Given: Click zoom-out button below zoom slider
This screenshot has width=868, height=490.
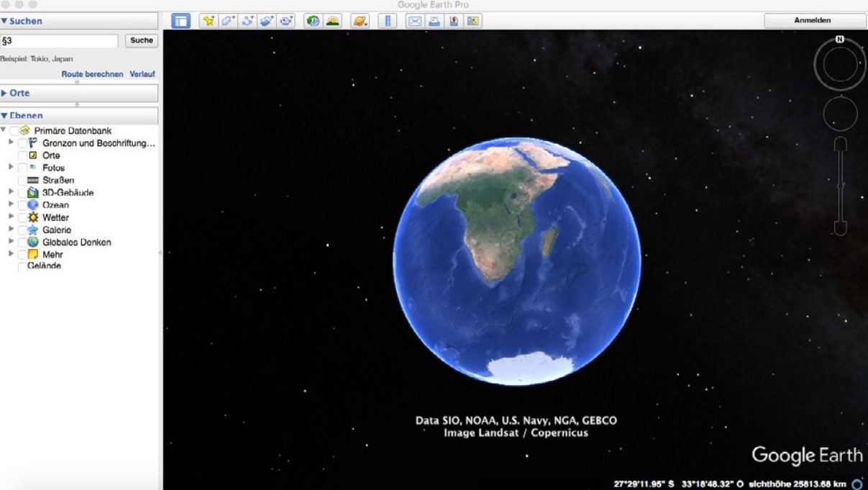Looking at the screenshot, I should coord(840,228).
